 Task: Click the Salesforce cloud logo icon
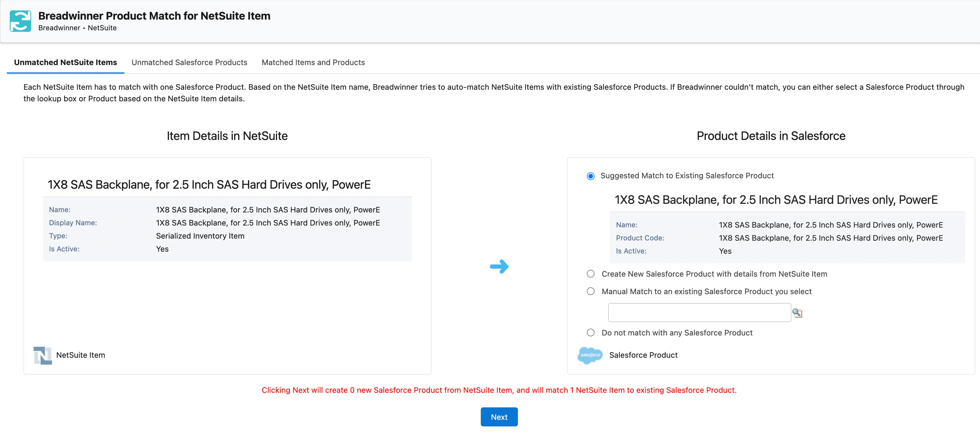tap(590, 355)
